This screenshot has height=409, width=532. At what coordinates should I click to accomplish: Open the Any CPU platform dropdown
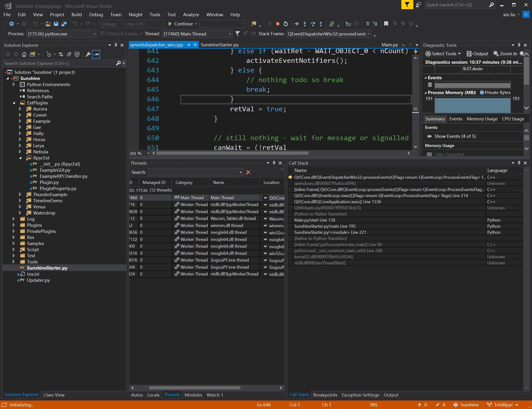pos(145,24)
